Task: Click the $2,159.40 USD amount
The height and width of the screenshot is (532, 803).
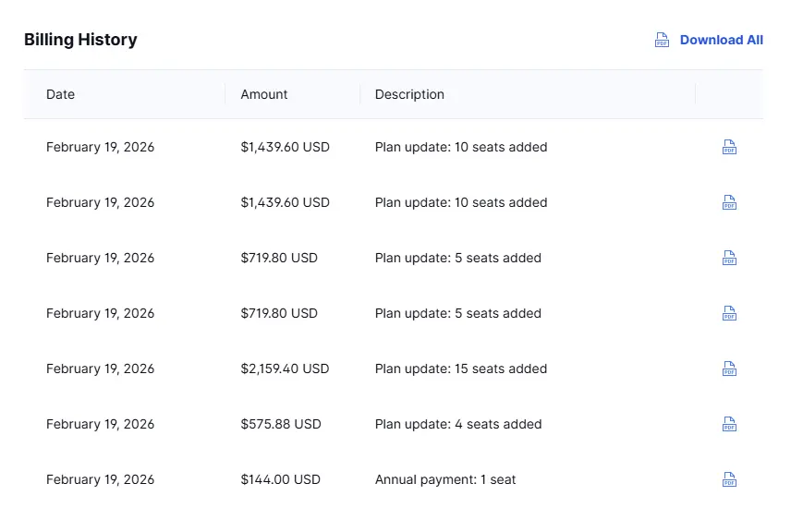Action: click(285, 369)
